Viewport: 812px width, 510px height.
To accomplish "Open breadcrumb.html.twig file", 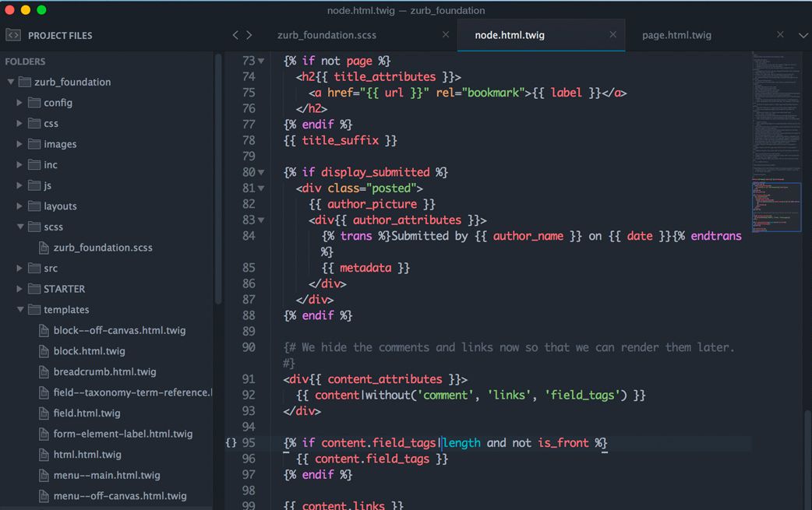I will [104, 371].
